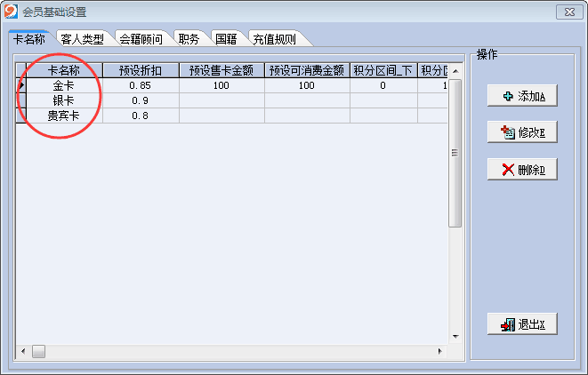Click the app icon in the title bar
The image size is (588, 375).
(11, 12)
